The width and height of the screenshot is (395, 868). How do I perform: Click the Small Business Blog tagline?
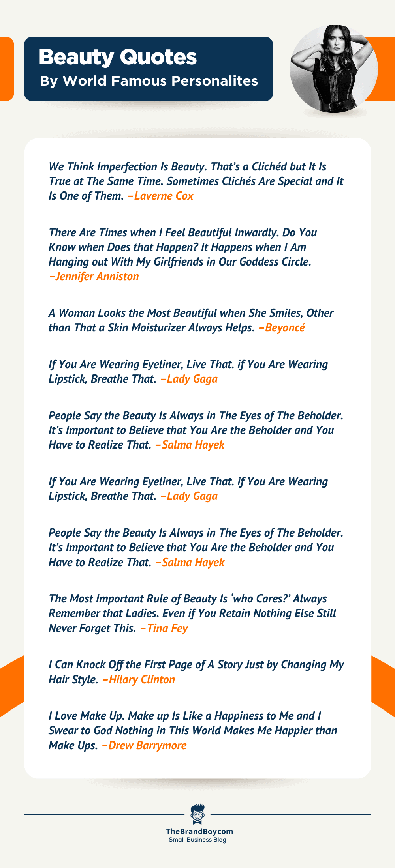(197, 840)
